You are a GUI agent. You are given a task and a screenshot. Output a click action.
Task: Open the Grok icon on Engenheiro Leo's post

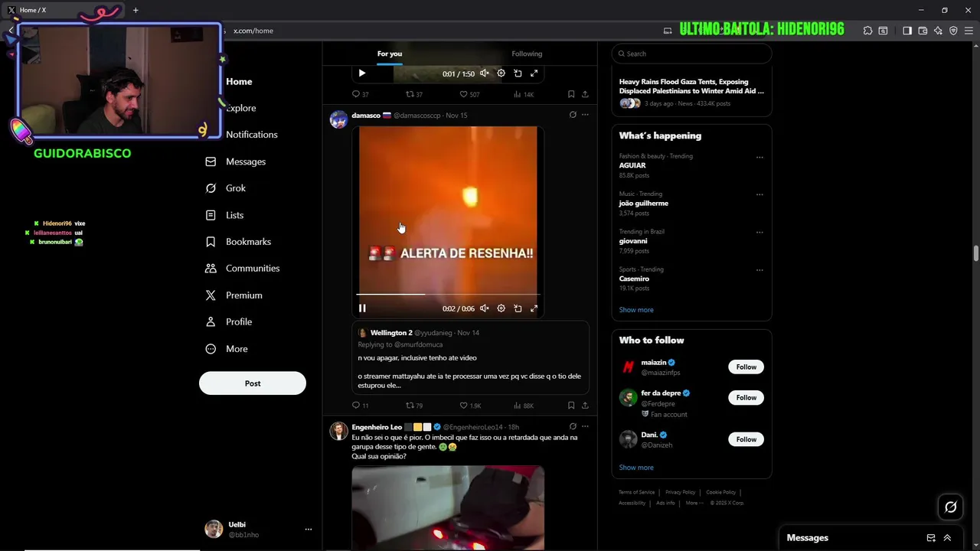573,426
